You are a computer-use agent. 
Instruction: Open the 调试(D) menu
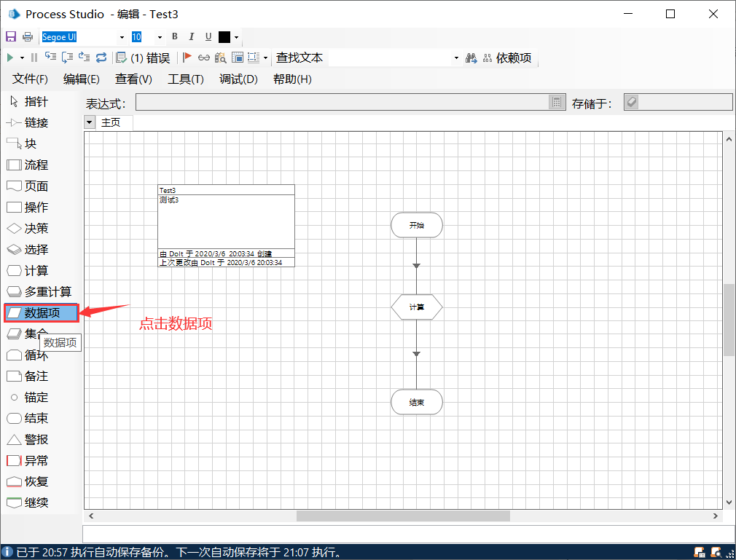coord(238,79)
